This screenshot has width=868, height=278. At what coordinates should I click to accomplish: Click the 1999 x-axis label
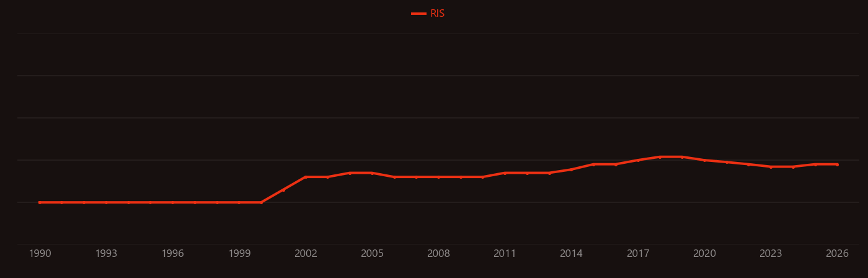tap(239, 254)
